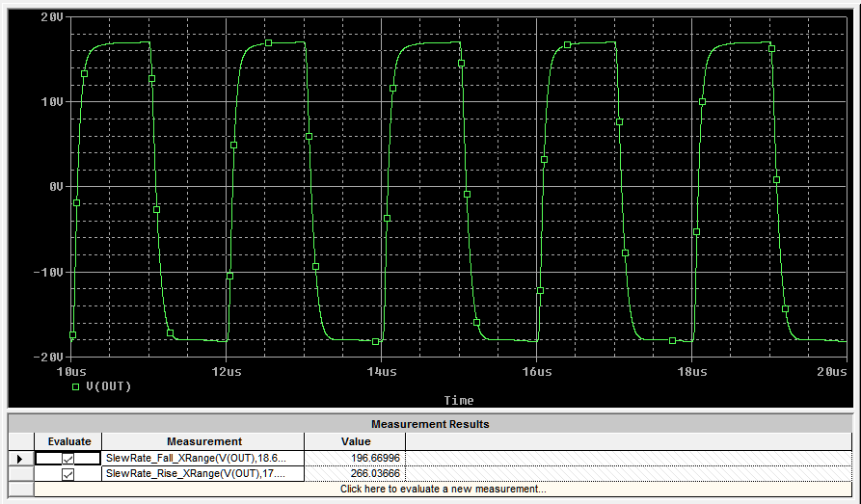Click the -20V y-axis label

pos(48,358)
